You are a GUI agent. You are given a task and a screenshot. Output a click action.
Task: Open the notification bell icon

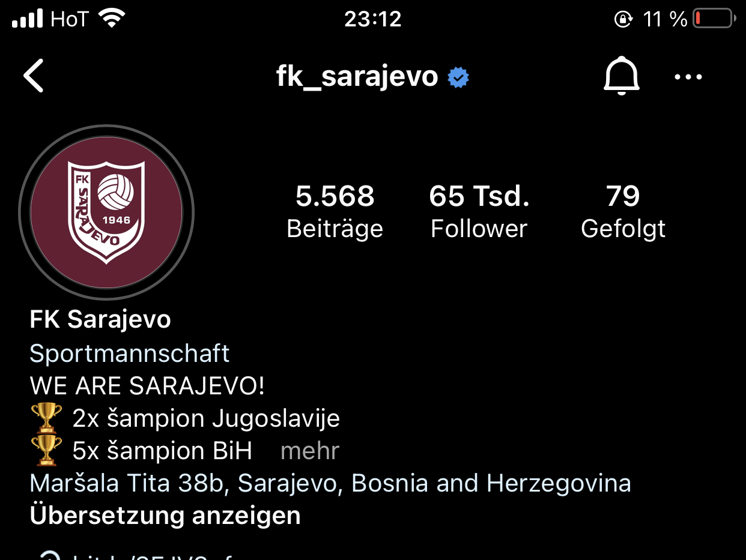[622, 76]
